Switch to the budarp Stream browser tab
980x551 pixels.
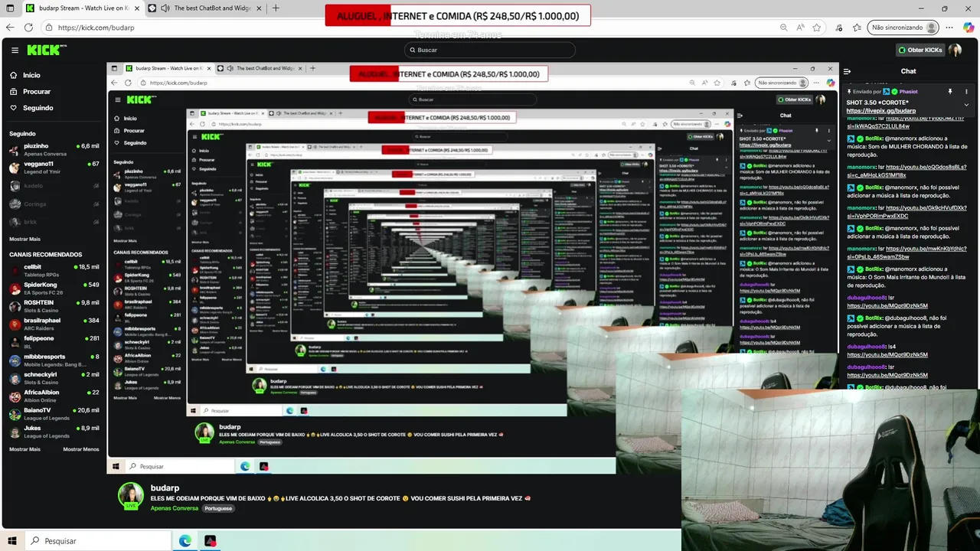pyautogui.click(x=83, y=8)
